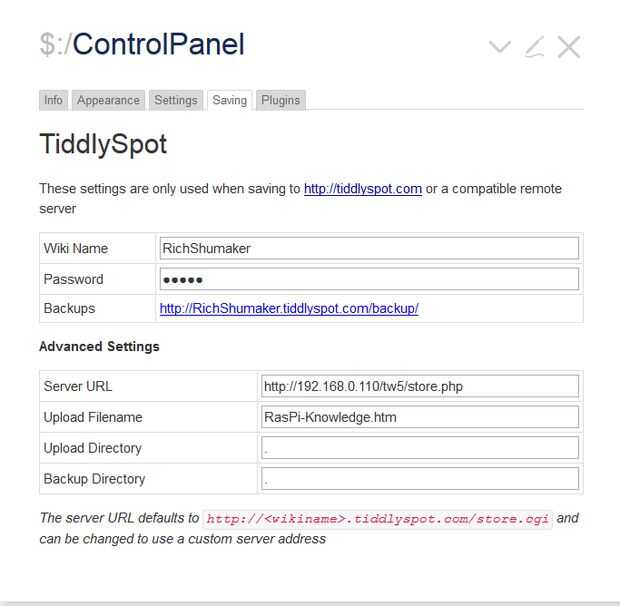Switch to the Info tab
Image resolution: width=620 pixels, height=606 pixels.
point(54,100)
